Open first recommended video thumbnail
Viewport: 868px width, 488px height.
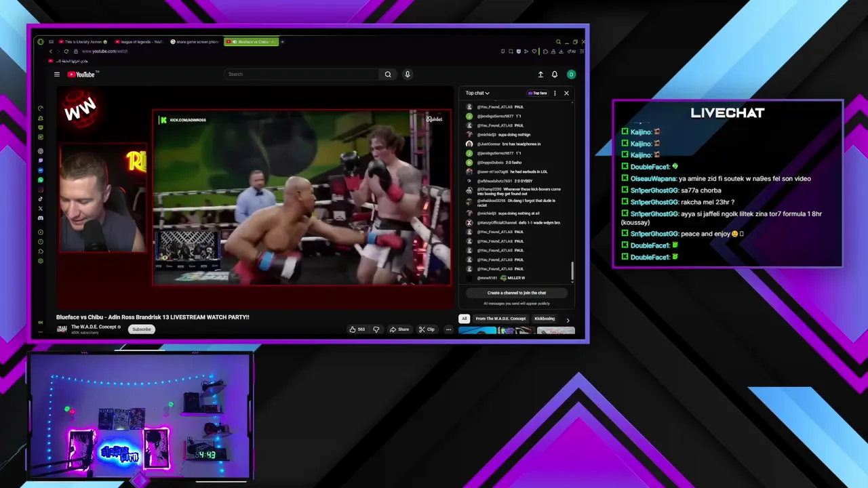477,331
